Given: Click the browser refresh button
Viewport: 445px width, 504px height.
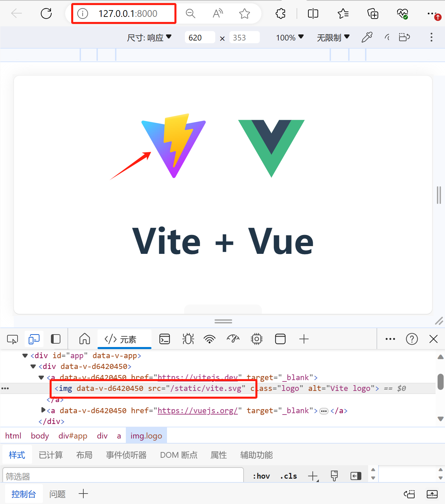Looking at the screenshot, I should pos(46,14).
